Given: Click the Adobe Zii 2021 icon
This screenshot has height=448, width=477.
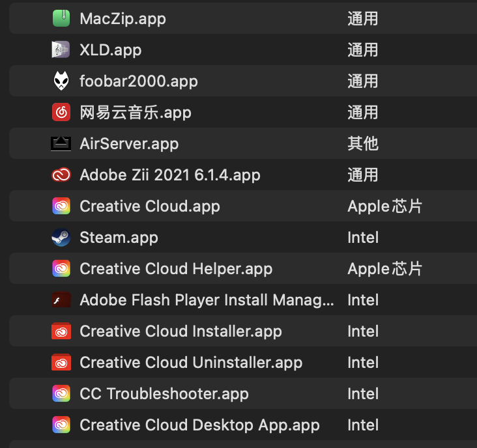Looking at the screenshot, I should (61, 175).
